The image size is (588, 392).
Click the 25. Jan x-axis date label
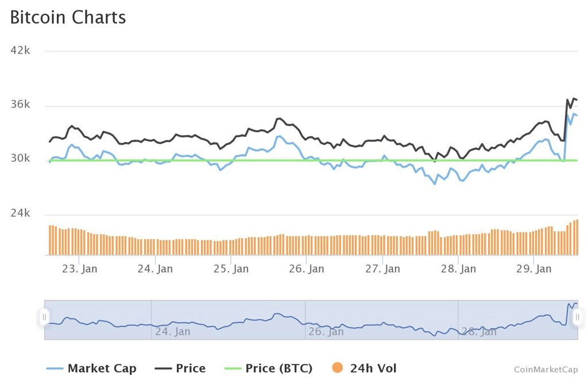coord(231,269)
